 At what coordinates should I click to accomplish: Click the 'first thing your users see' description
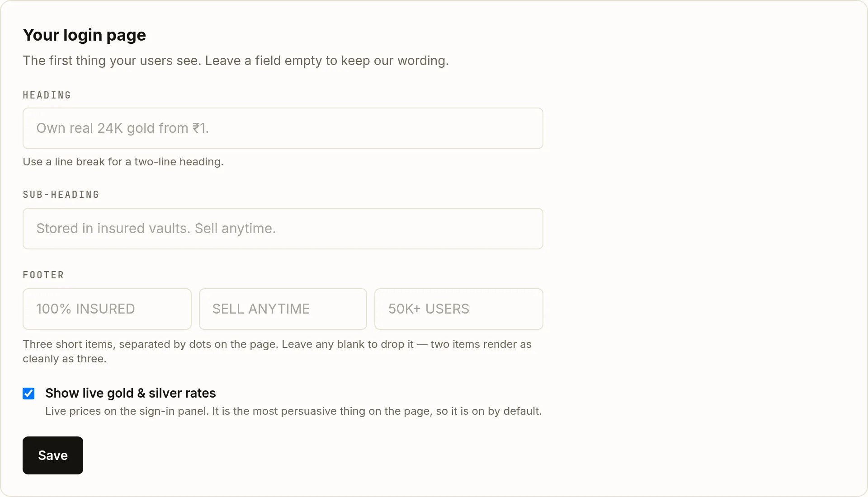[x=236, y=61]
